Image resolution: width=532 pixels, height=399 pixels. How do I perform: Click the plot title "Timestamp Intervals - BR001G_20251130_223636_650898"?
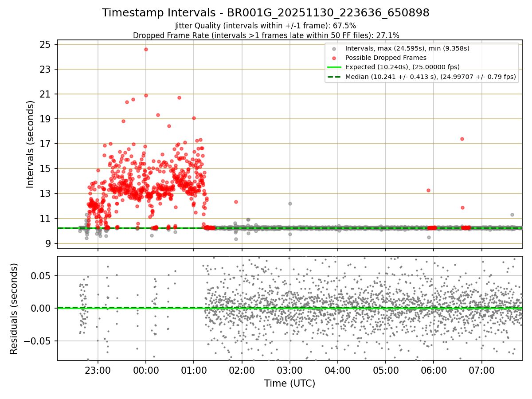pyautogui.click(x=266, y=13)
